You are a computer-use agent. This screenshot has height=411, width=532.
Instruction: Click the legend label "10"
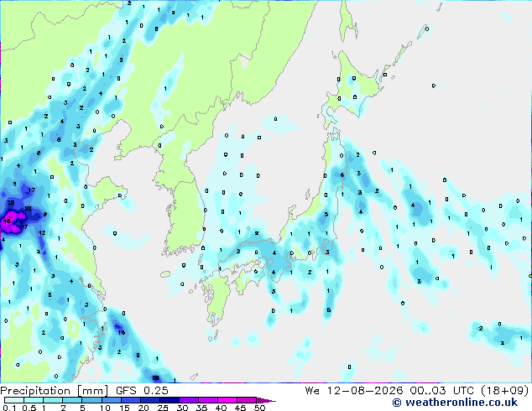pos(105,408)
